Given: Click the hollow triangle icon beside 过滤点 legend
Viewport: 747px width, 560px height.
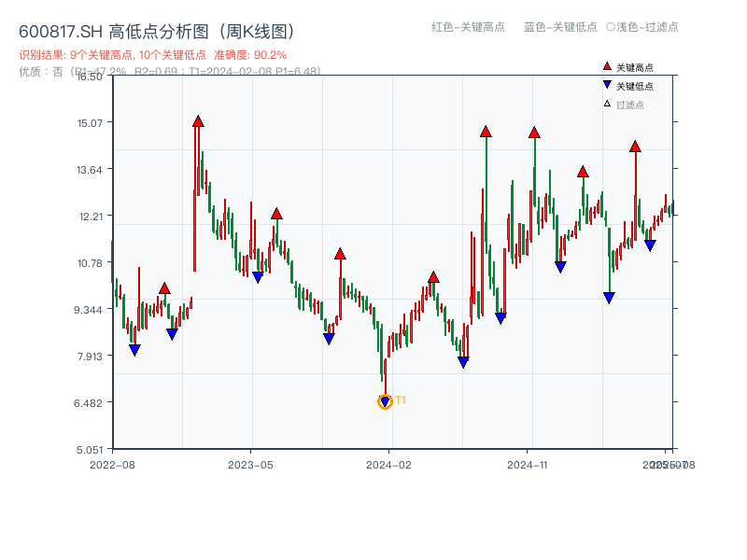Looking at the screenshot, I should [605, 105].
